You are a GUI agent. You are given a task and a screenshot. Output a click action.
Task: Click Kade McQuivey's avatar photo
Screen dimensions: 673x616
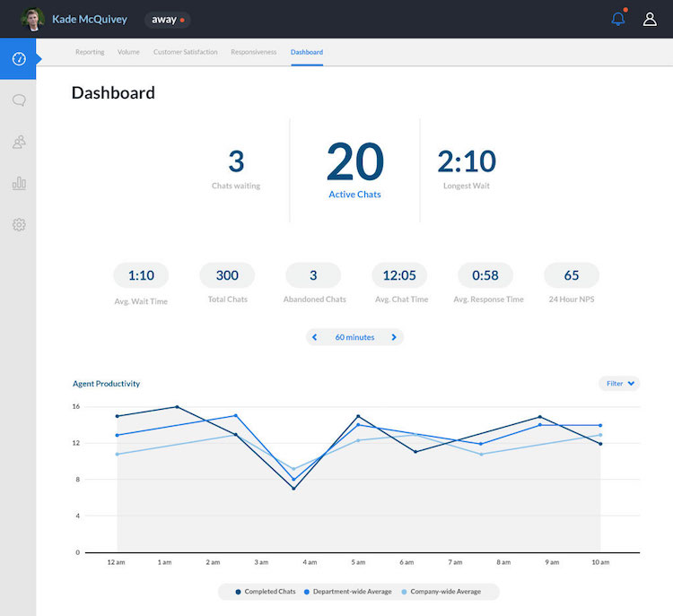pyautogui.click(x=33, y=19)
